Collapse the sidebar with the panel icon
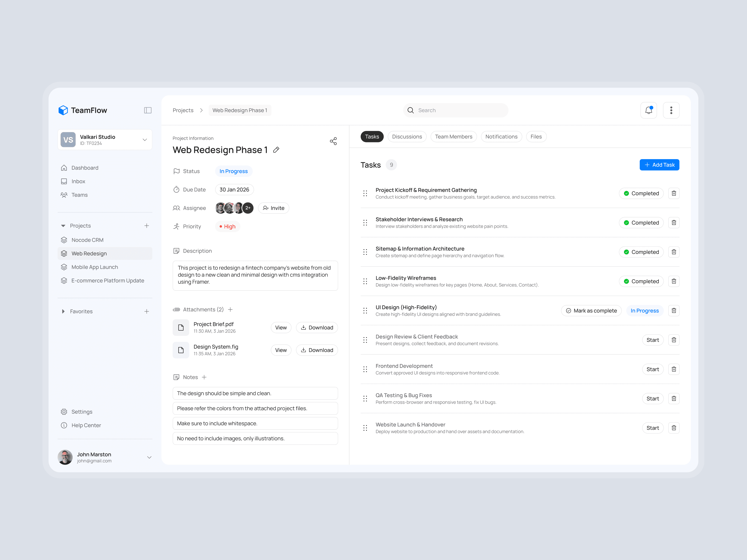Viewport: 747px width, 560px height. 148,110
